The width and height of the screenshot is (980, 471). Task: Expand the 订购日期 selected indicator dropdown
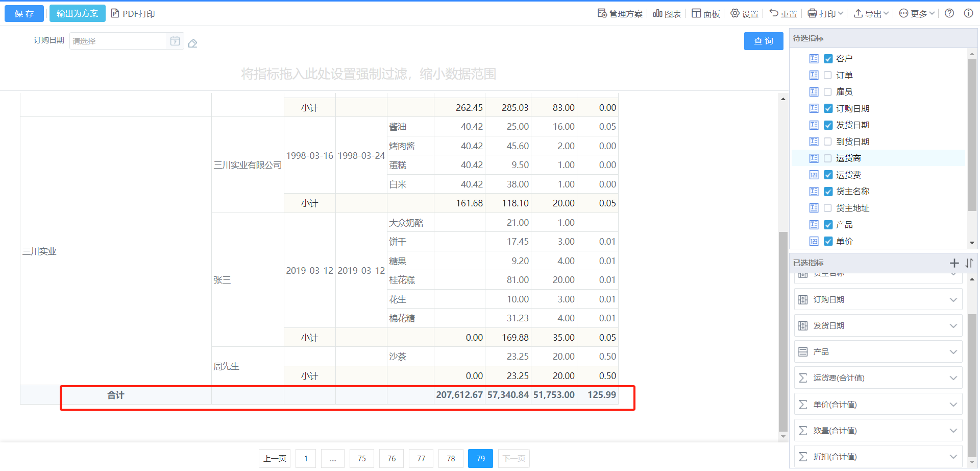pyautogui.click(x=953, y=300)
